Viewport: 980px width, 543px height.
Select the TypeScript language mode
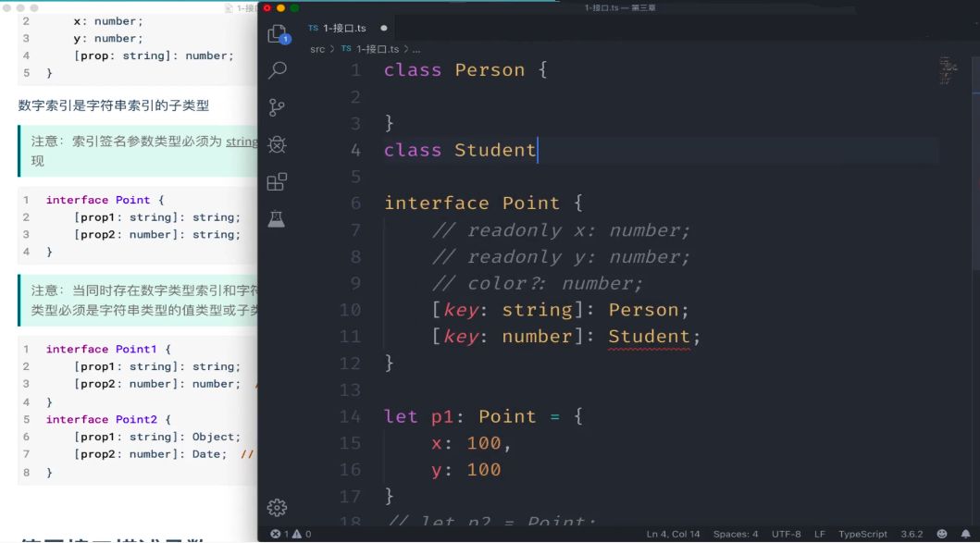click(862, 534)
